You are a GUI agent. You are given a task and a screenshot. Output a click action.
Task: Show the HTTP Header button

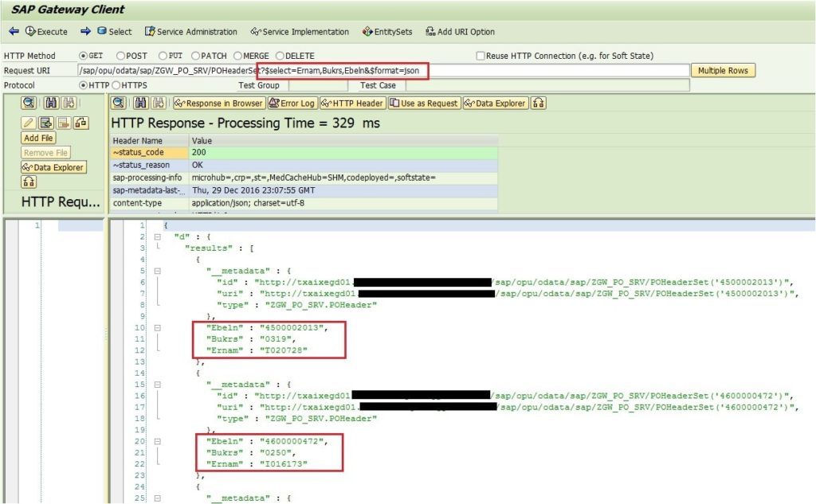[x=352, y=103]
